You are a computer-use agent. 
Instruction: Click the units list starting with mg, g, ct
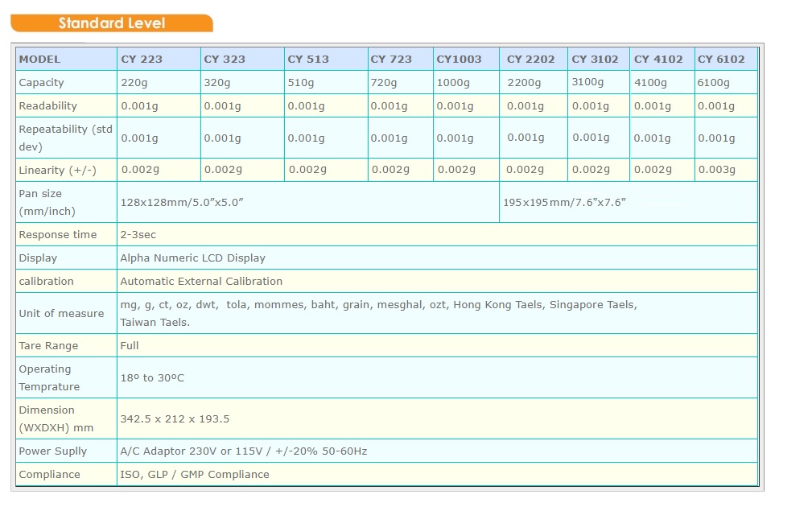[x=378, y=313]
